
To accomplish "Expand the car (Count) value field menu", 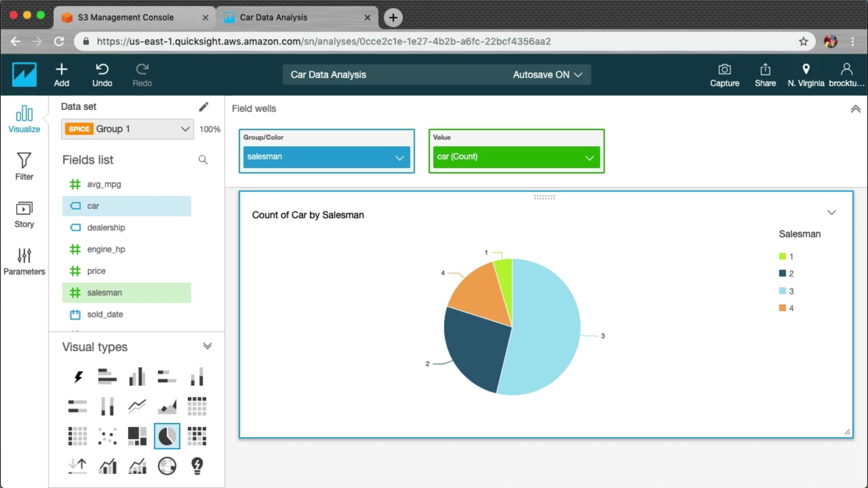I will click(x=589, y=157).
